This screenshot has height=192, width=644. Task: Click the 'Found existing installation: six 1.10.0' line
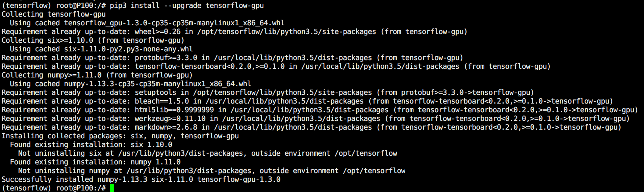tap(91, 145)
